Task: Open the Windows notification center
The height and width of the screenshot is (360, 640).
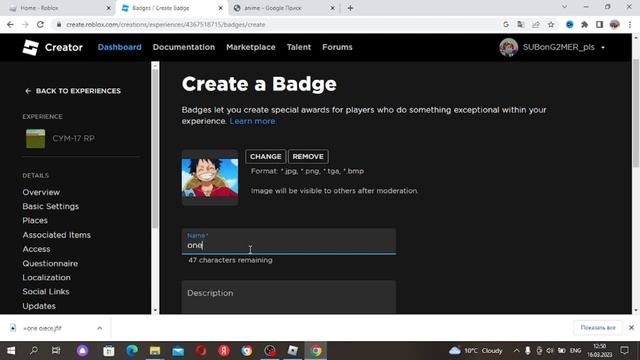Action: pos(624,351)
